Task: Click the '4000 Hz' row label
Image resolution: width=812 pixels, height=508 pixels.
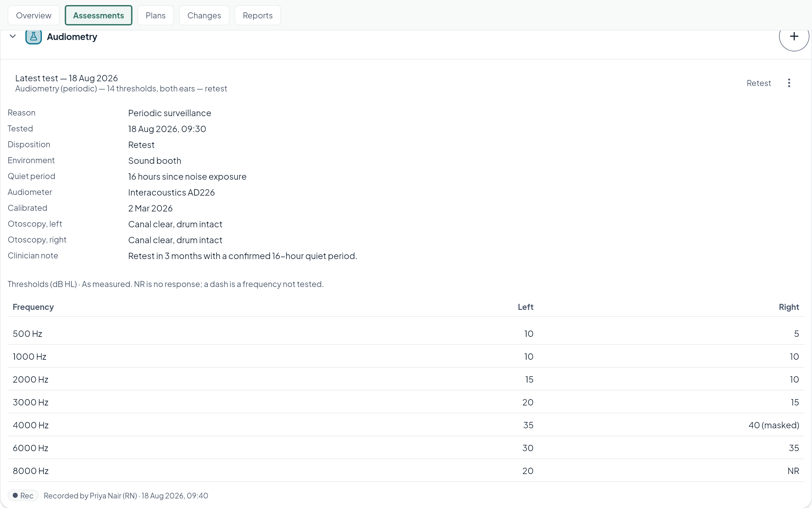Action: pos(30,425)
